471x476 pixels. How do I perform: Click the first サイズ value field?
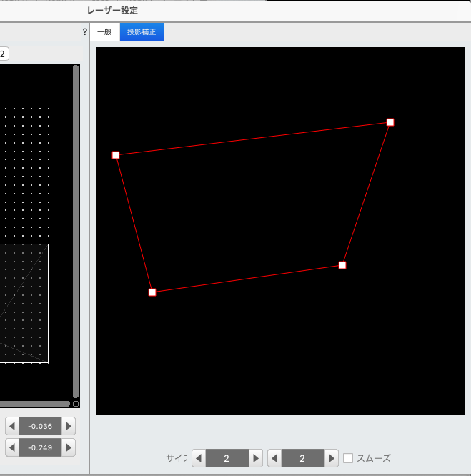click(x=227, y=458)
